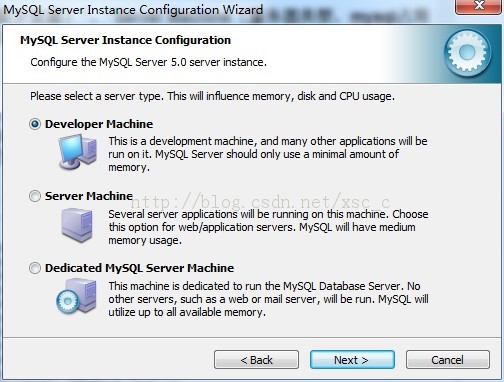Click the "Server Machine" label text
This screenshot has height=382, width=504.
coord(89,196)
